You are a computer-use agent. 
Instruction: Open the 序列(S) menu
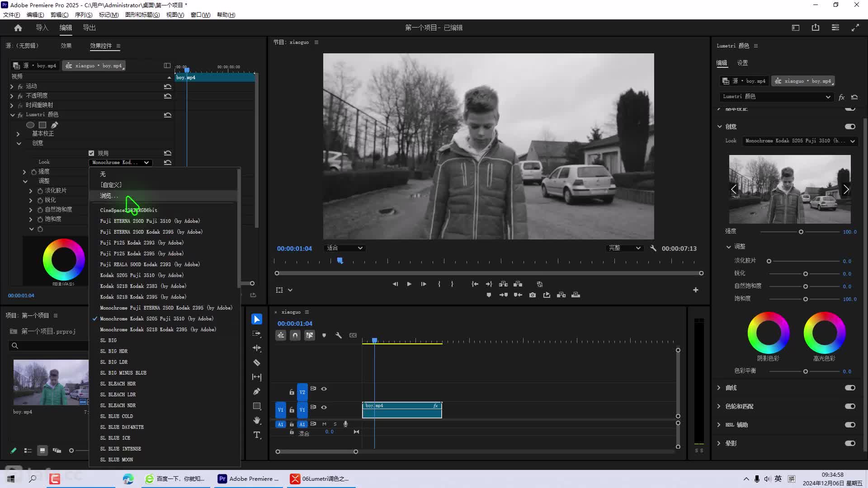(84, 15)
